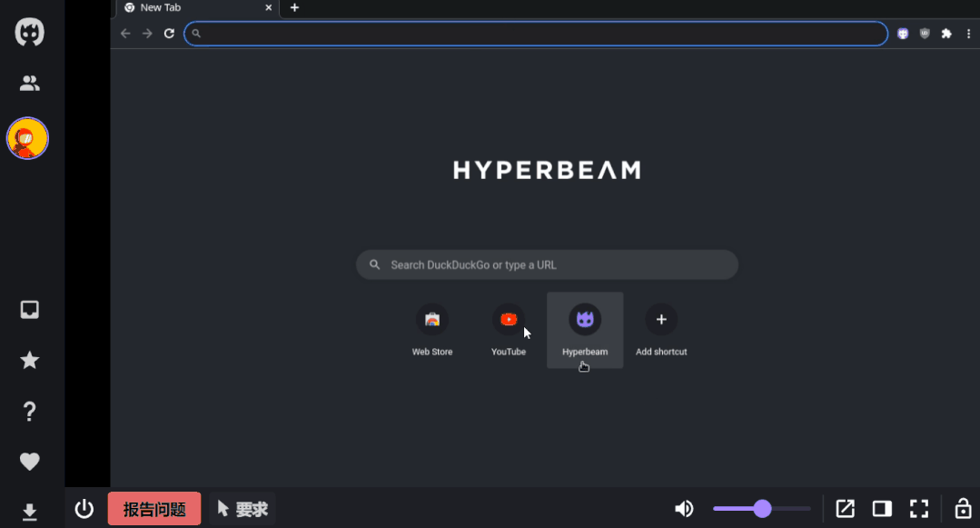980x528 pixels.
Task: Select the New Tab tab
Action: 197,8
